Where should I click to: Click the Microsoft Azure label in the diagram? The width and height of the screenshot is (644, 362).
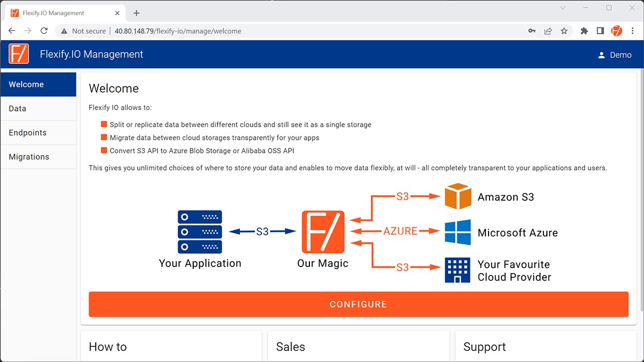click(518, 233)
